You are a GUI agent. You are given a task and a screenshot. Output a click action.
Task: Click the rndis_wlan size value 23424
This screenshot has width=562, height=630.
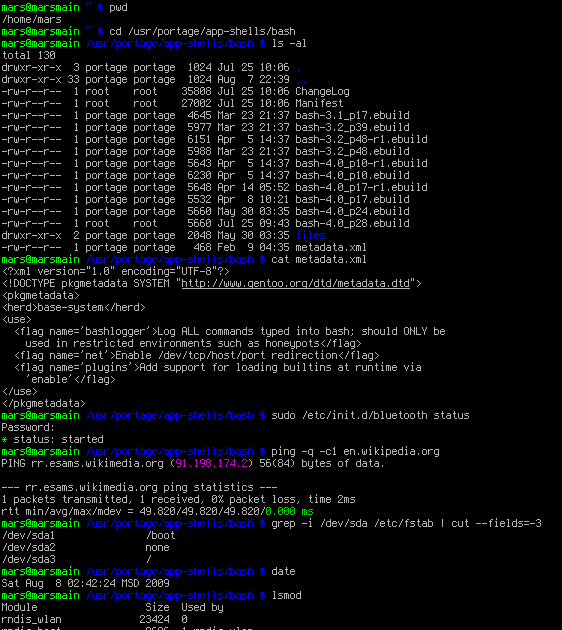click(154, 620)
